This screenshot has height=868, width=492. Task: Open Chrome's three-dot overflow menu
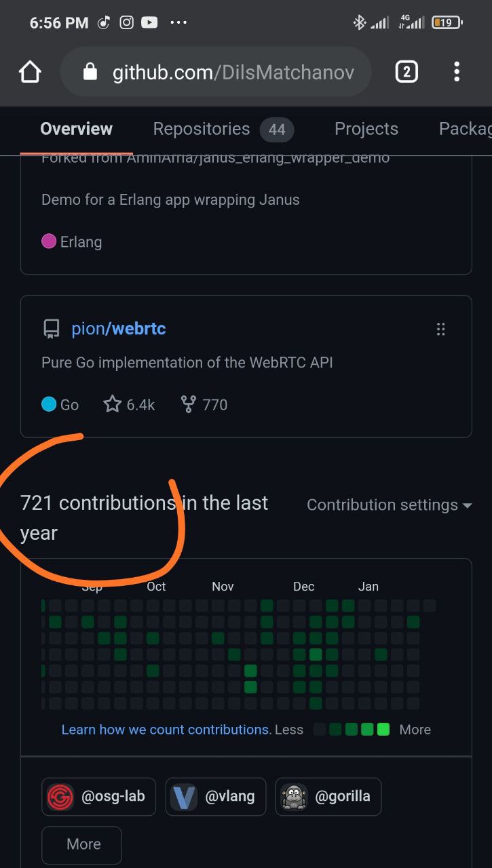pos(457,72)
